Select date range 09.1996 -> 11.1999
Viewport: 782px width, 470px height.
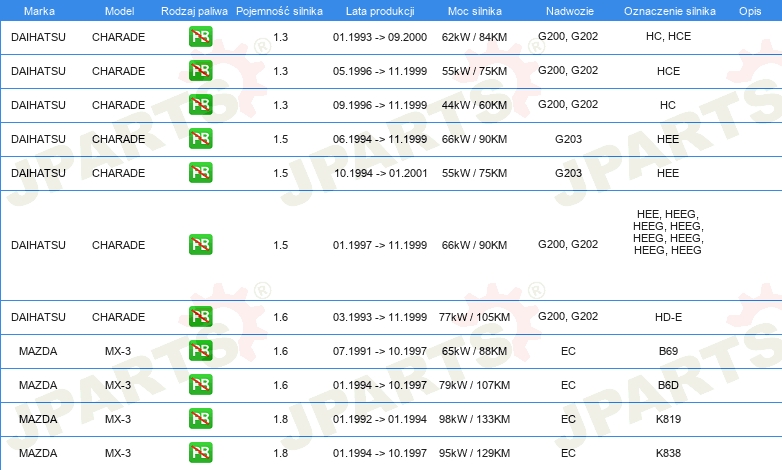(380, 105)
